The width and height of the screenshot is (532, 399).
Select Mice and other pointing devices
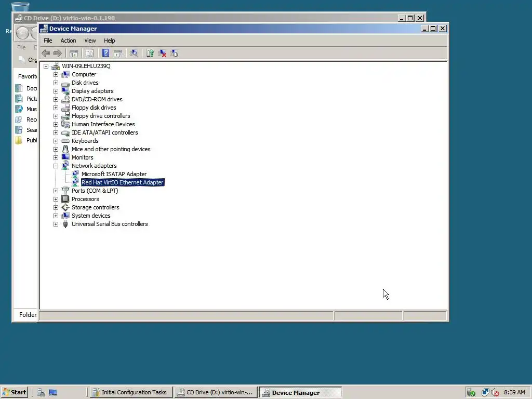(x=111, y=149)
